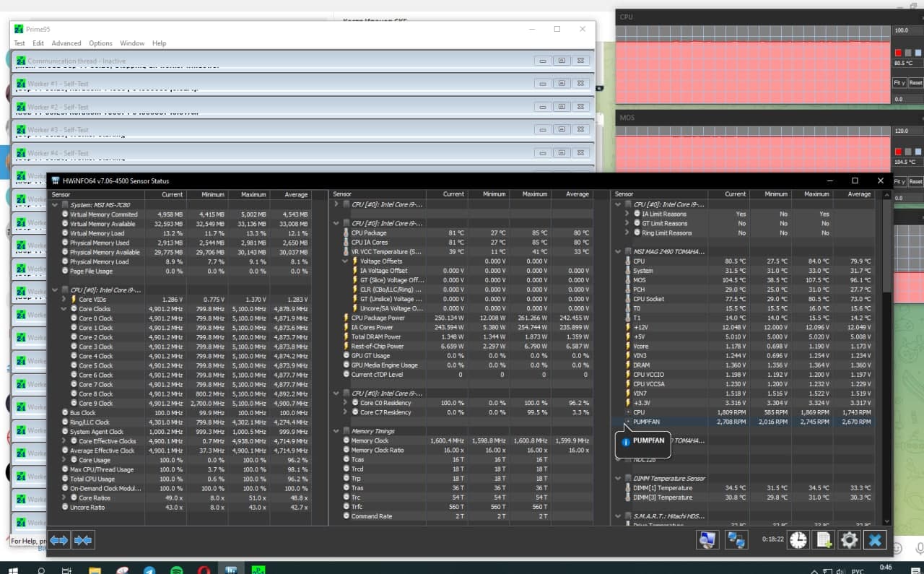Open Opera browser from the taskbar

[x=206, y=570]
